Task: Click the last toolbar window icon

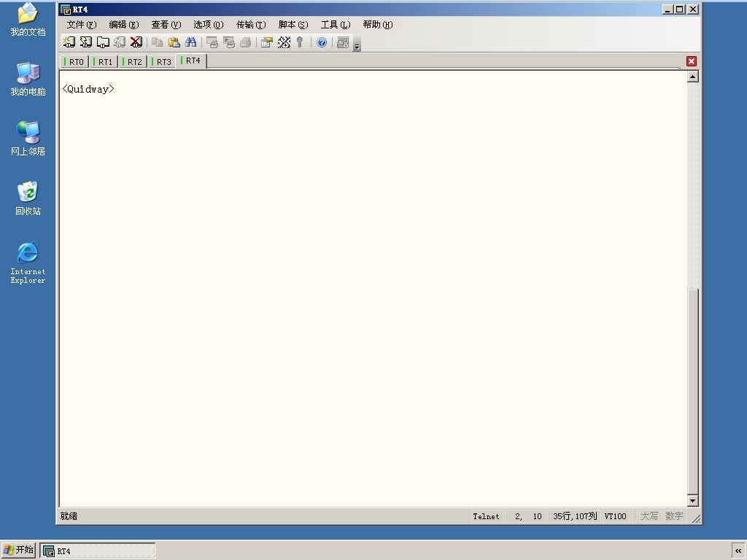Action: 343,42
